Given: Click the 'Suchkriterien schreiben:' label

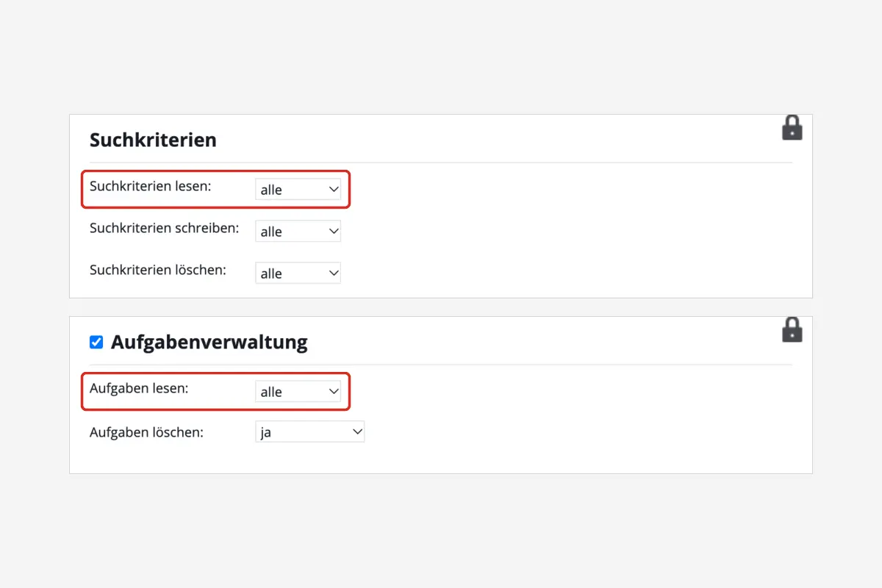Looking at the screenshot, I should click(165, 228).
